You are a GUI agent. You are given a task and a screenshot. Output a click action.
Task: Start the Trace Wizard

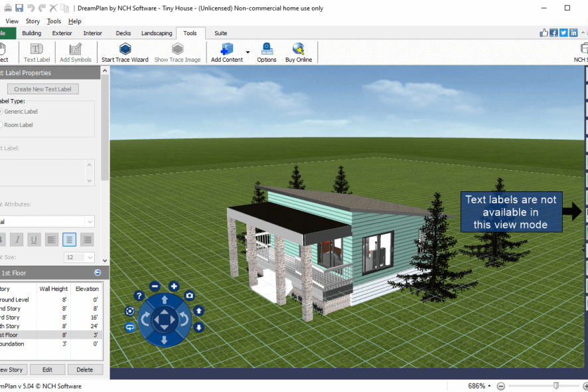tap(125, 52)
